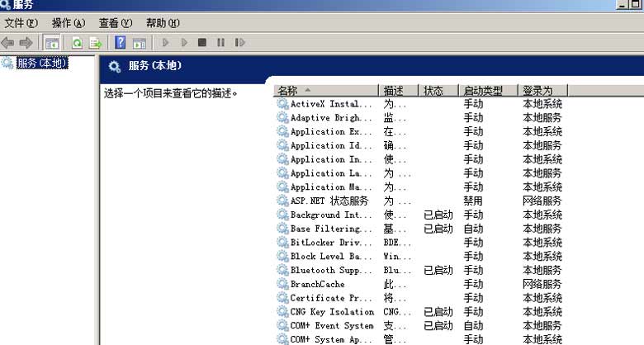The height and width of the screenshot is (345, 644).
Task: Open the 文件(F) menu
Action: 21,23
